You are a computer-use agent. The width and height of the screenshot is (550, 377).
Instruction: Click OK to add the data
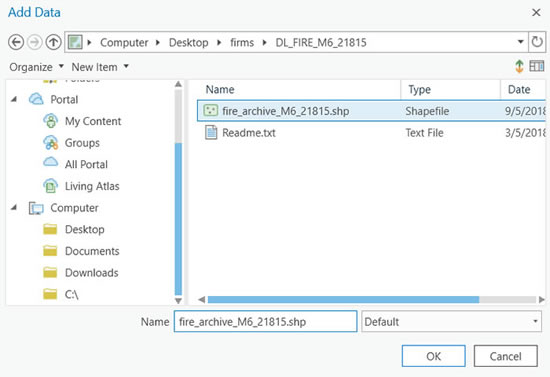pos(434,356)
